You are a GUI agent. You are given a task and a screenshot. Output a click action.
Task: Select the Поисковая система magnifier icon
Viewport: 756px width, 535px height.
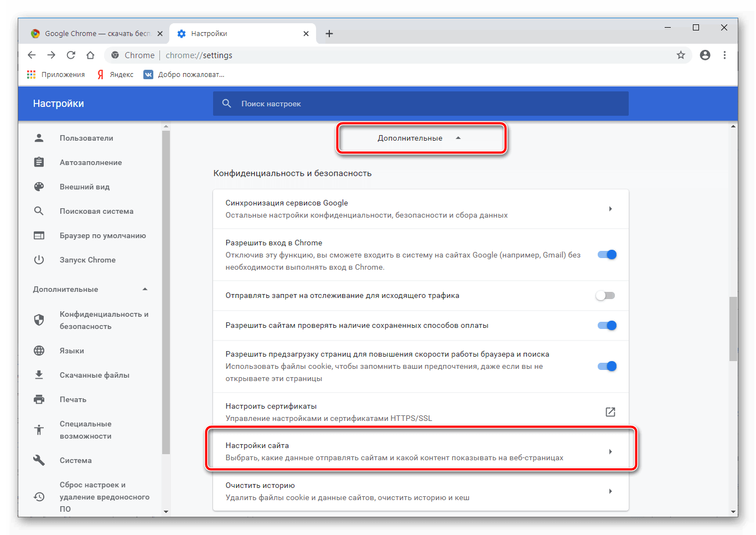(39, 211)
